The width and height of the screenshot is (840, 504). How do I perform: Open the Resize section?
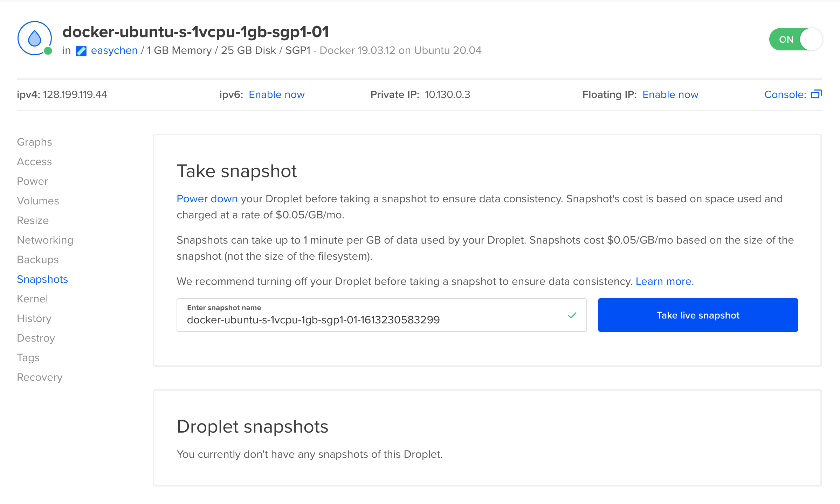click(33, 220)
